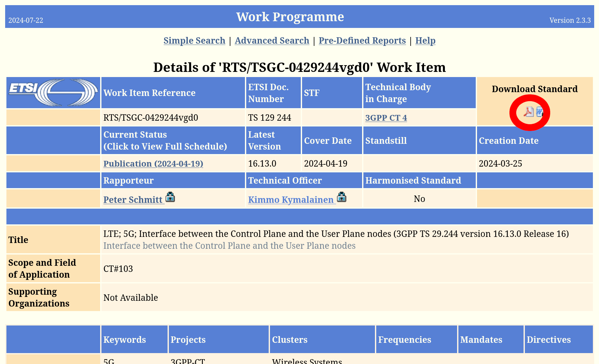The width and height of the screenshot is (599, 364).
Task: Click the TS 129 244 document number
Action: pos(269,118)
